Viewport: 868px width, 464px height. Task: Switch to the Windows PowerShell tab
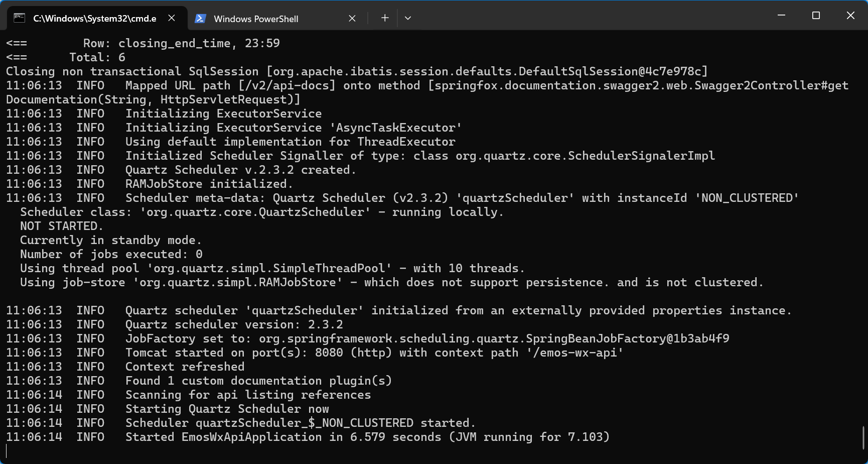[x=256, y=19]
